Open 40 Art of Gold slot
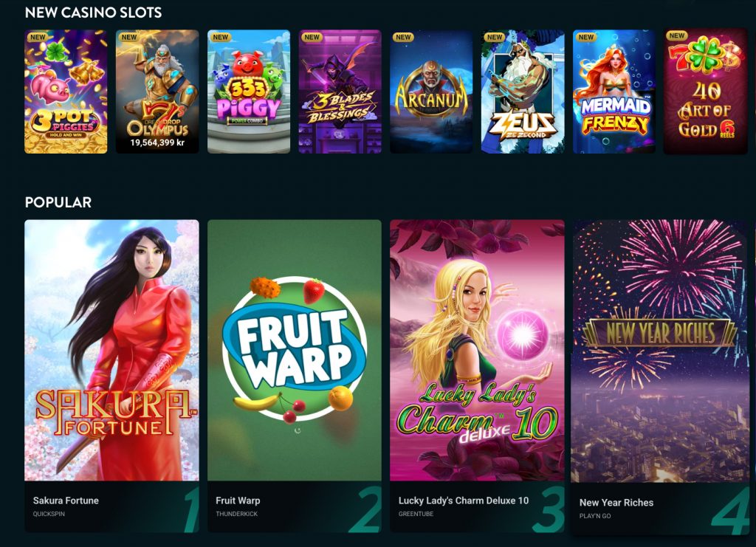The width and height of the screenshot is (756, 547). [705, 91]
